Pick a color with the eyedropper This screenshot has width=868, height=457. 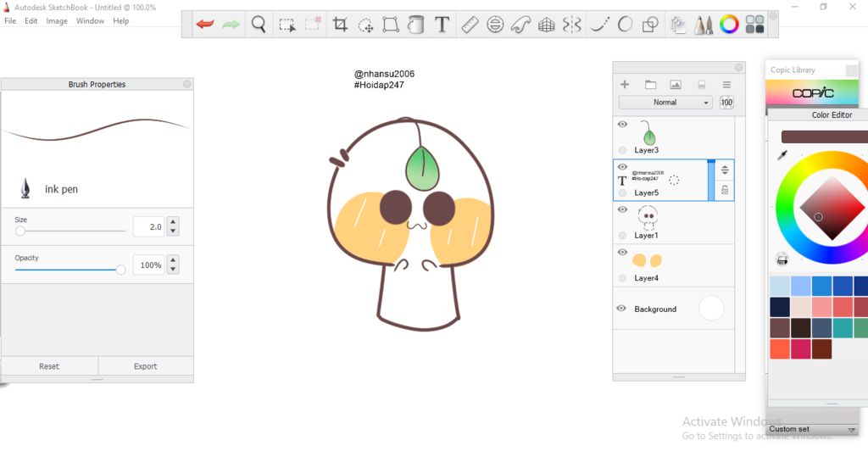point(782,154)
